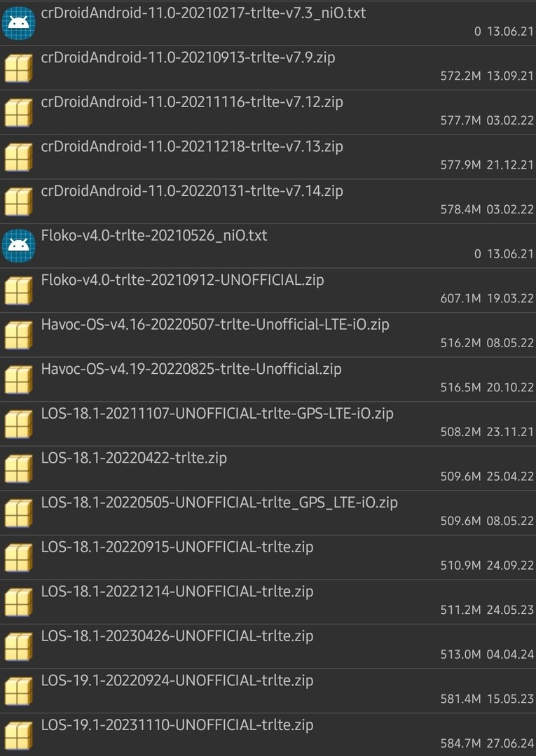Tap archive icon of Havoc-OS v4.16 zip
Screen dimensions: 536x756
[x=18, y=335]
